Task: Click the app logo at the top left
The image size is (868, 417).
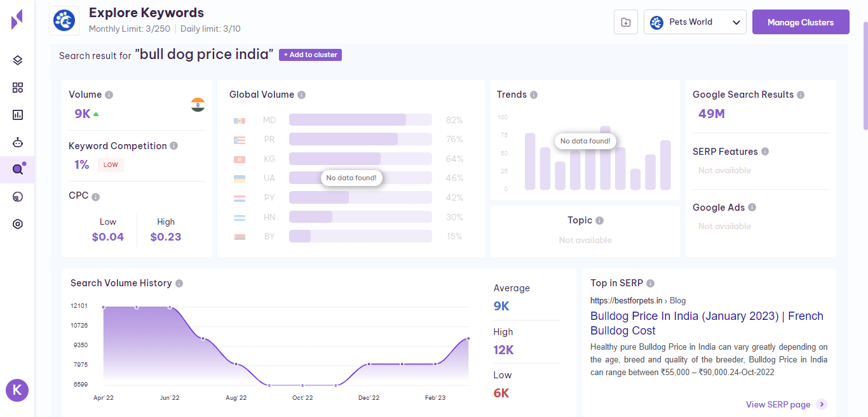Action: point(17,20)
